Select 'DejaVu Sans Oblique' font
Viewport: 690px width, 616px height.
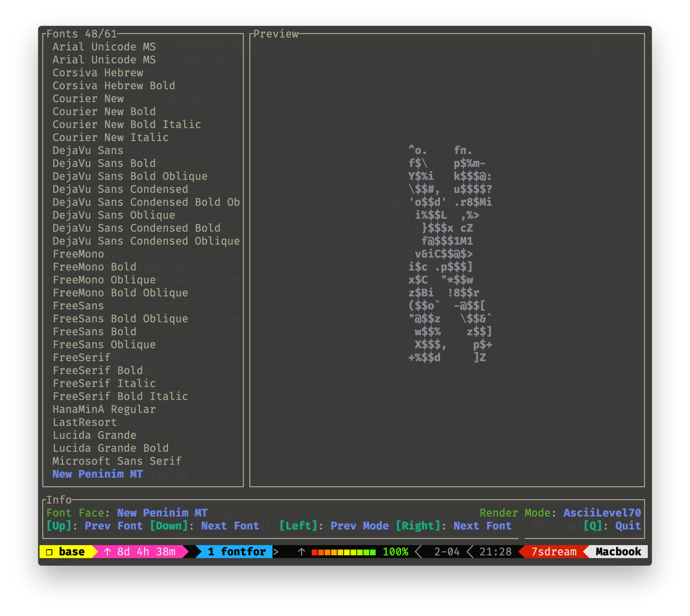coord(114,215)
